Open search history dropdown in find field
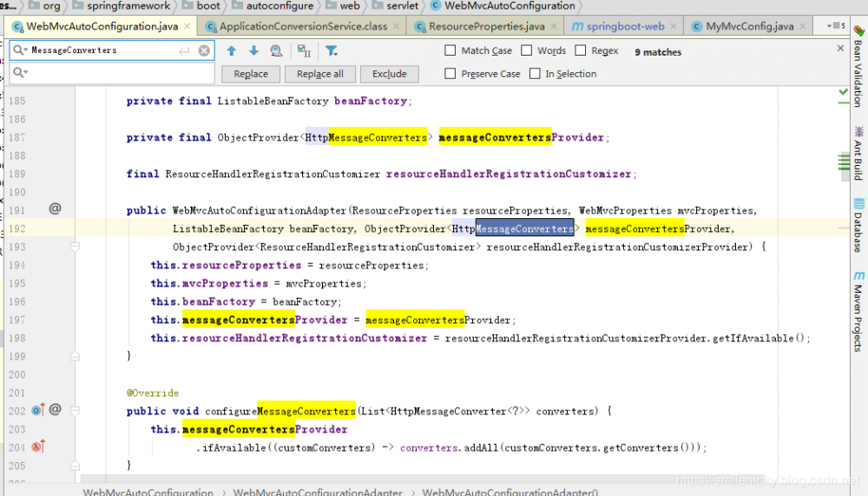Viewport: 868px width, 496px height. tap(20, 50)
